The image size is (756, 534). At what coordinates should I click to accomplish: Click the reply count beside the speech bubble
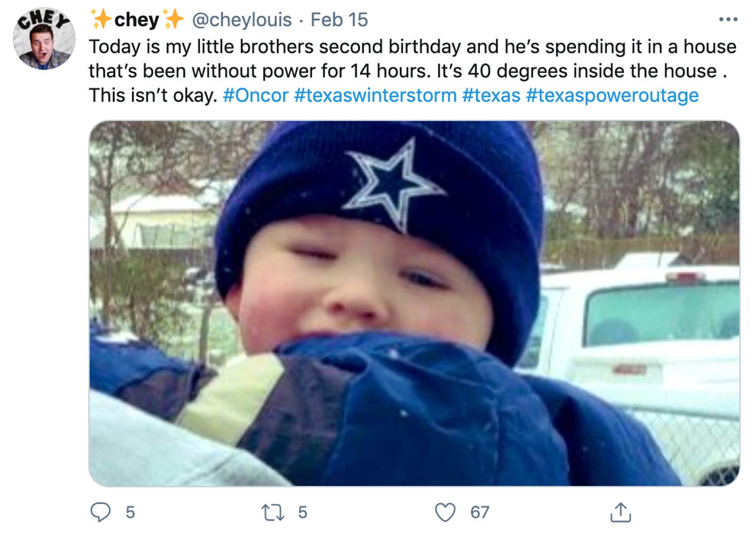click(130, 513)
